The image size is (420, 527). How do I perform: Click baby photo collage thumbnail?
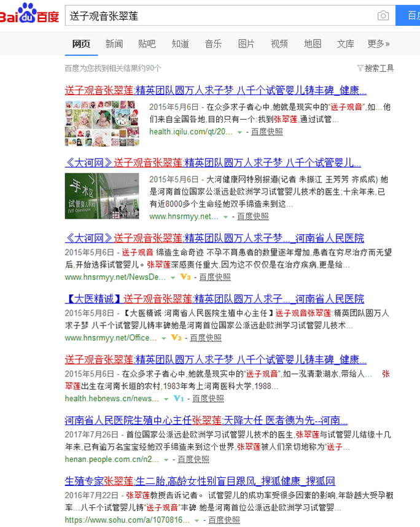[x=102, y=123]
